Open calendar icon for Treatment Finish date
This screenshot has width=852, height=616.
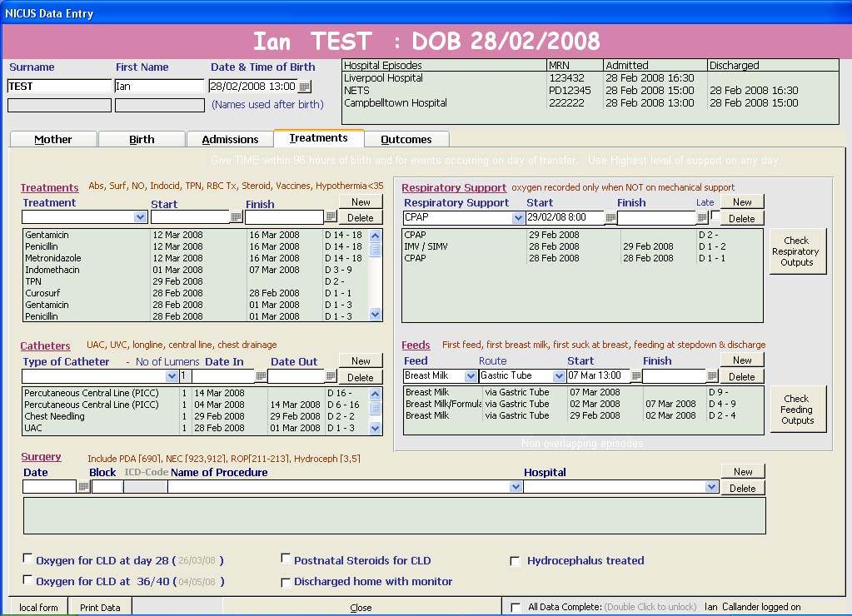click(x=331, y=217)
